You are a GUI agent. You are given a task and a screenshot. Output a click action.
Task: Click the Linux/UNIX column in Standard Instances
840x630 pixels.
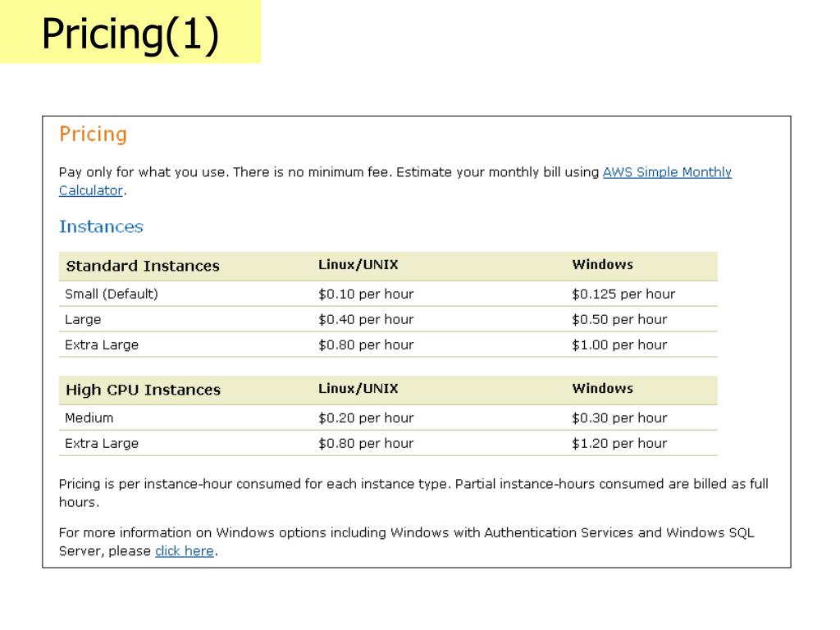tap(358, 265)
